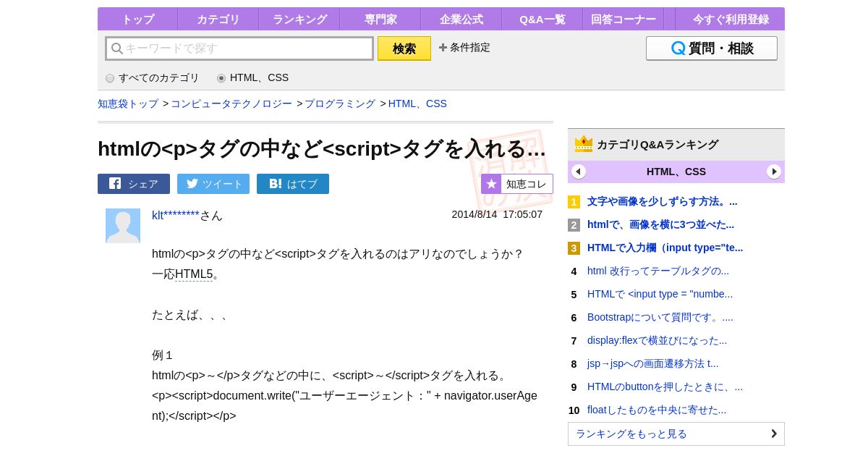Open the ランキング tab
This screenshot has height=456, width=868.
point(299,20)
